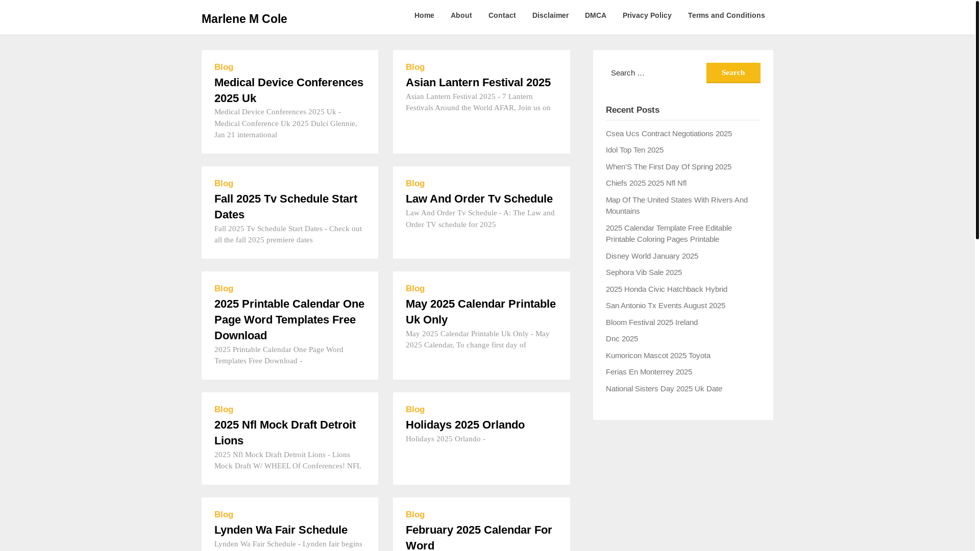The height and width of the screenshot is (551, 980).
Task: Open Fall 2025 Tv Schedule Start Dates post
Action: pyautogui.click(x=286, y=207)
